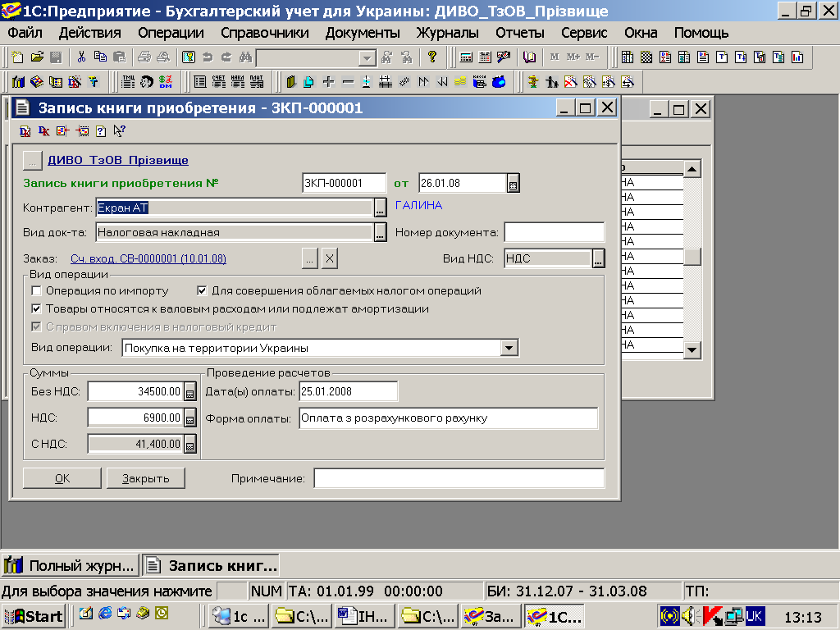Click the 'Форма оплаты' input field

(x=449, y=418)
